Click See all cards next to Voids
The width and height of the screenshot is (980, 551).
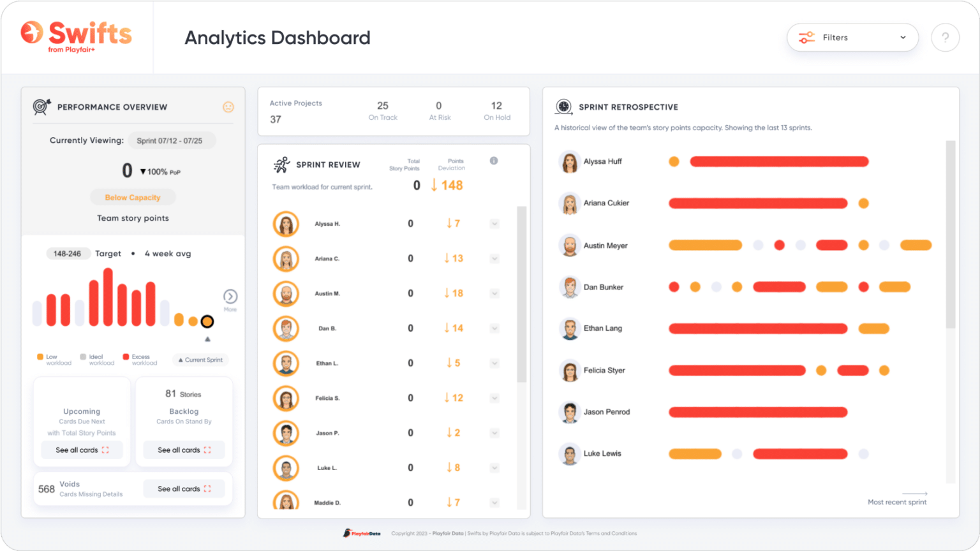point(184,489)
